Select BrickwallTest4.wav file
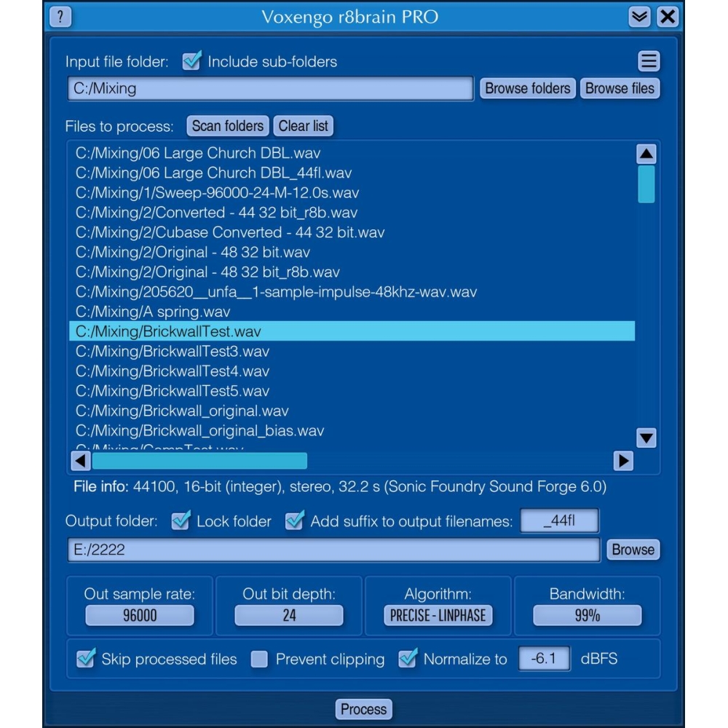This screenshot has width=728, height=728. coord(352,371)
